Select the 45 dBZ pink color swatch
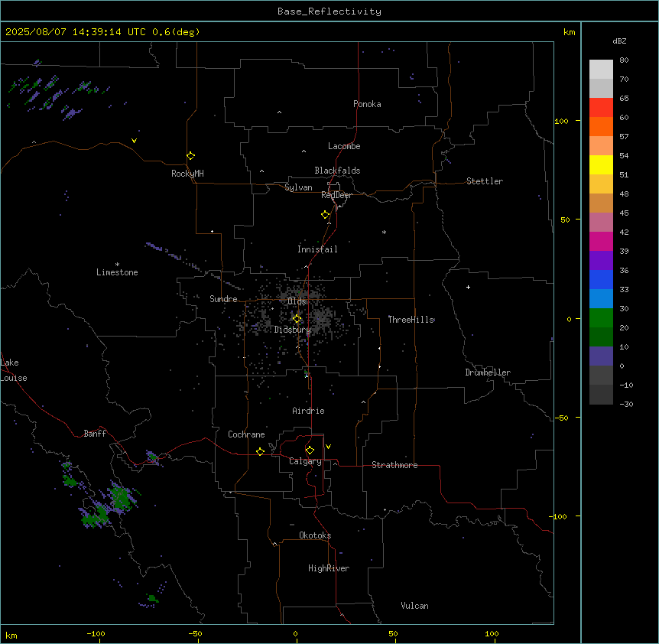Viewport: 659px width, 644px height. (x=601, y=223)
